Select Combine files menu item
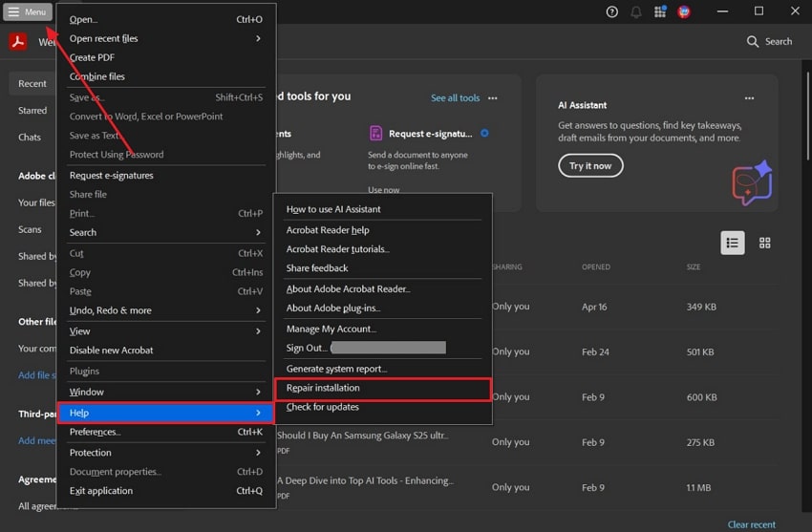 coord(165,76)
